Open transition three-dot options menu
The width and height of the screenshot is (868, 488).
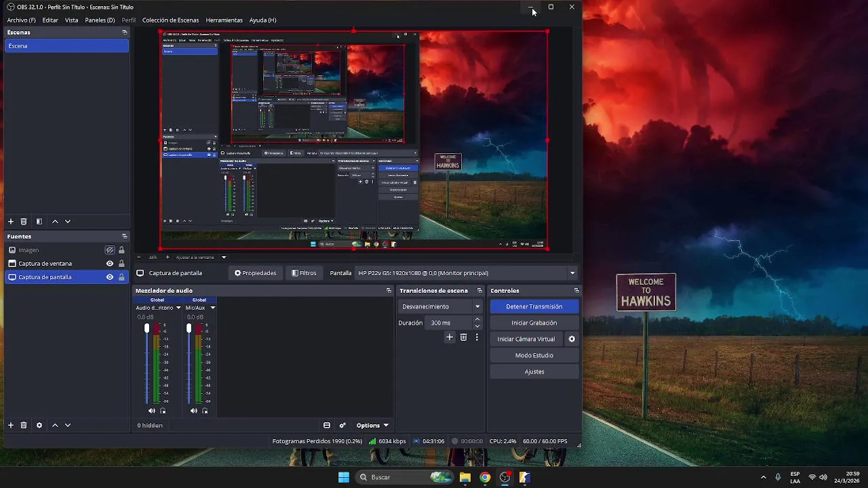pyautogui.click(x=477, y=337)
